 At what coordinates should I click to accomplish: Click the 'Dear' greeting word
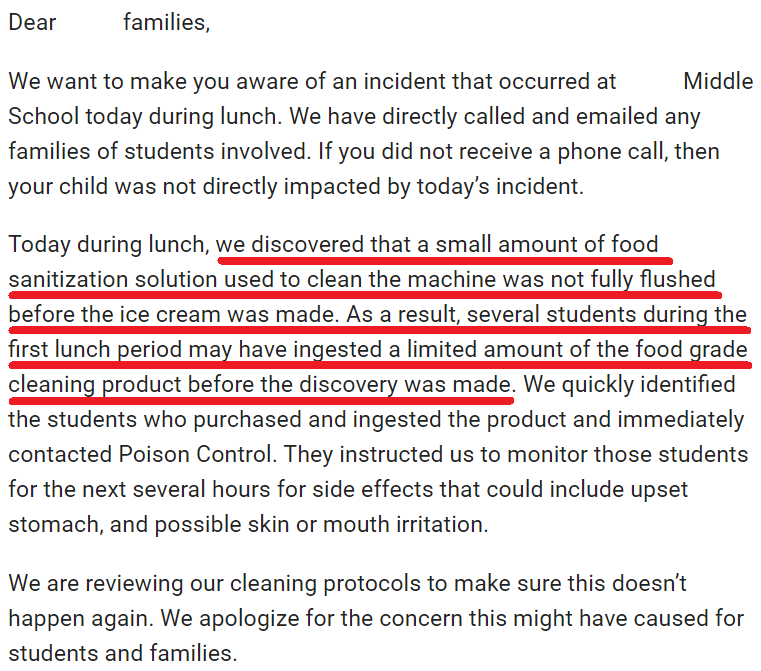[x=32, y=22]
